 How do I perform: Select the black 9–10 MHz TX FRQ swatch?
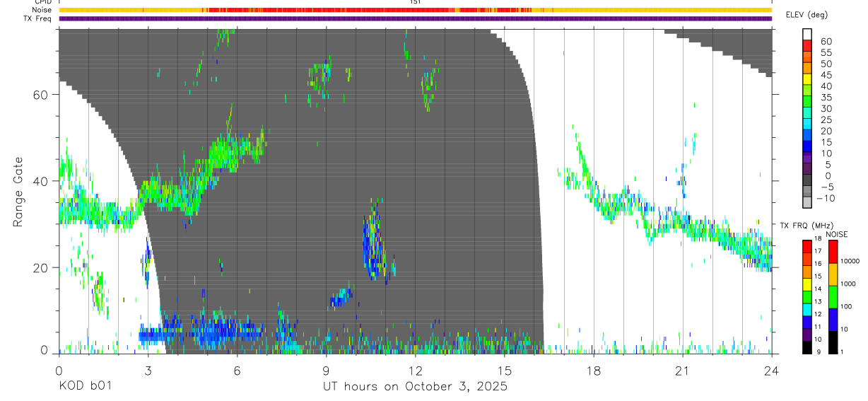pos(807,347)
